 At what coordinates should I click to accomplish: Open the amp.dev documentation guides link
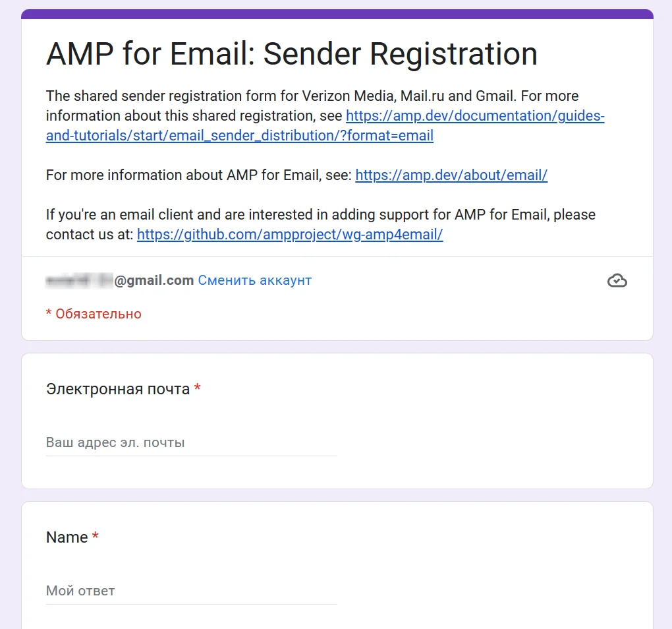(x=474, y=116)
